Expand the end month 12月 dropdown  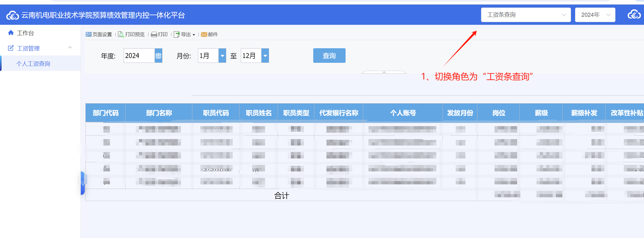265,56
